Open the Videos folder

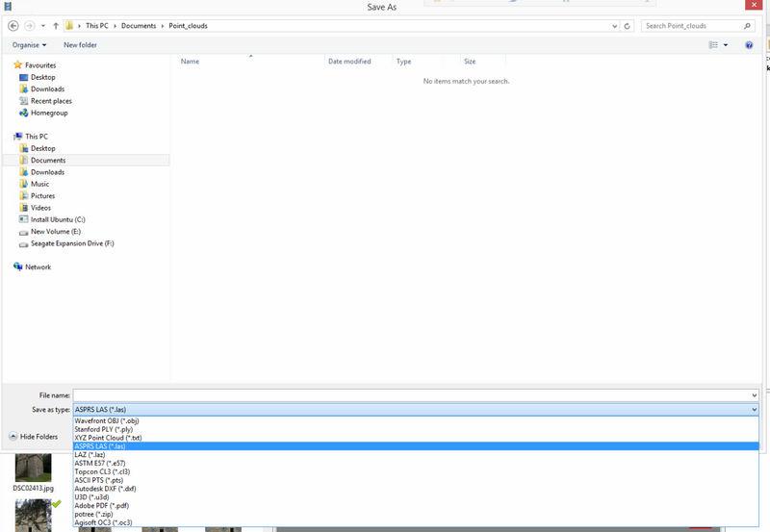pos(36,208)
